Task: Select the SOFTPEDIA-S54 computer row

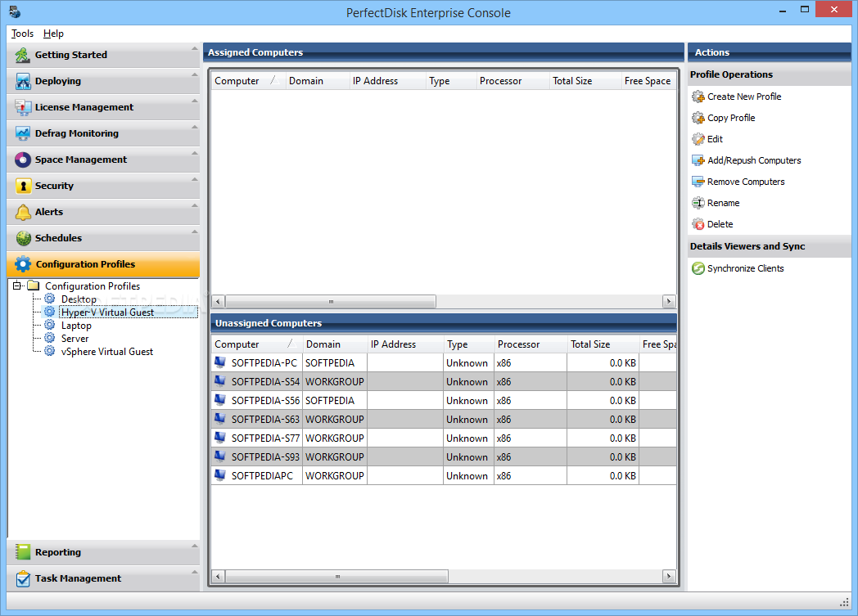Action: (x=444, y=381)
